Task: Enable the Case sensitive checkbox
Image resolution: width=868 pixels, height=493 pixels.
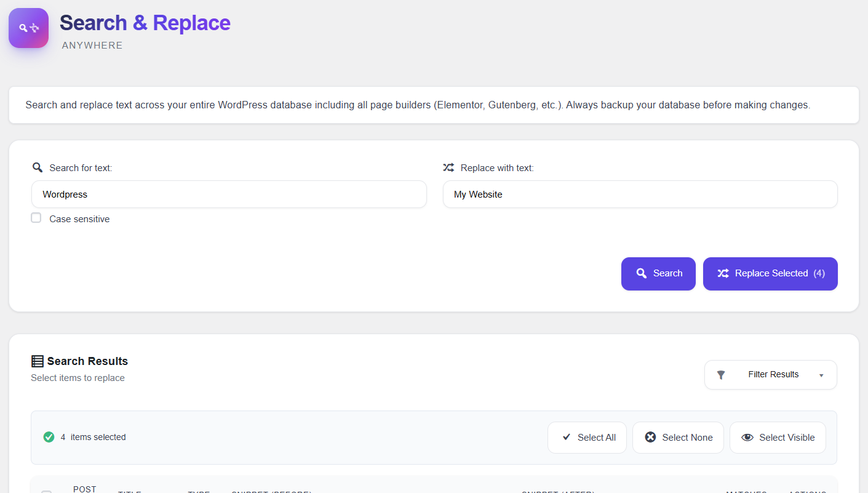Action: 36,218
